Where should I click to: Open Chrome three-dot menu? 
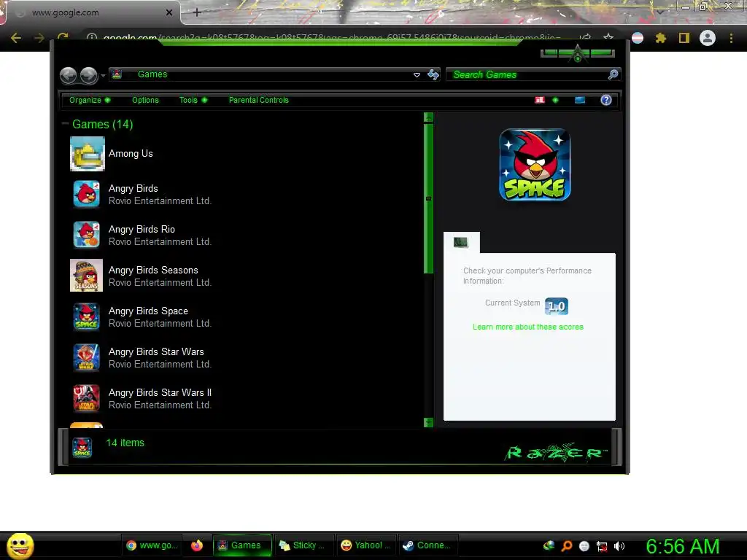pyautogui.click(x=731, y=38)
